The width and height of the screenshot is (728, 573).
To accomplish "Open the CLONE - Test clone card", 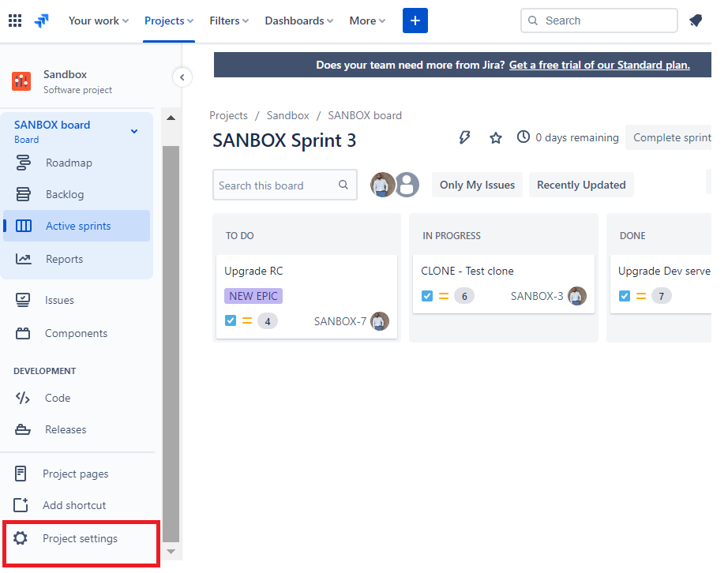I will click(x=504, y=284).
